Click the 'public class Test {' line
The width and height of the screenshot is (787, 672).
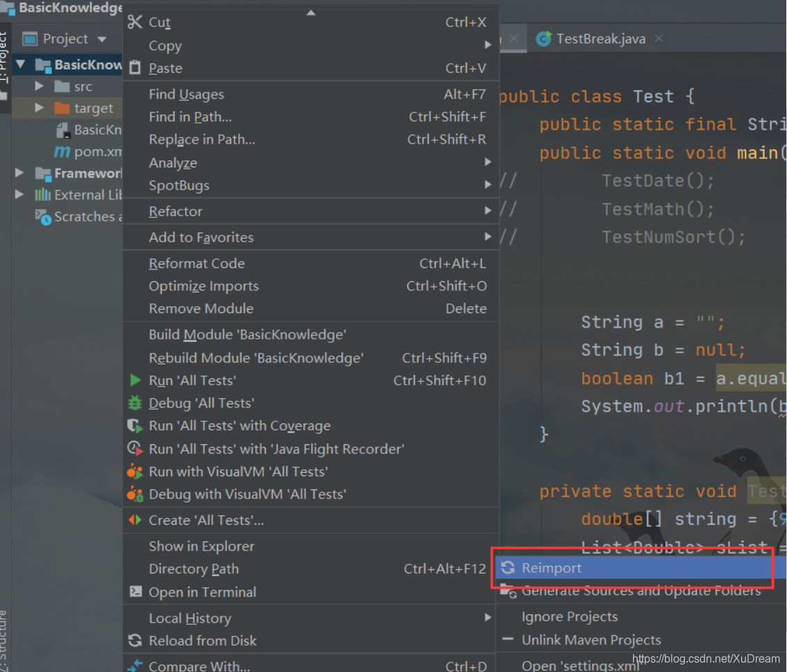(598, 96)
